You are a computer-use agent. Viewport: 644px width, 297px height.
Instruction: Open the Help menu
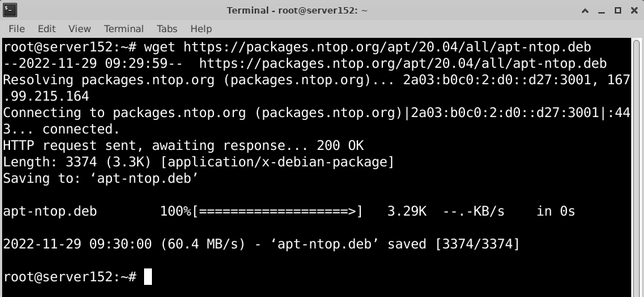tap(201, 29)
